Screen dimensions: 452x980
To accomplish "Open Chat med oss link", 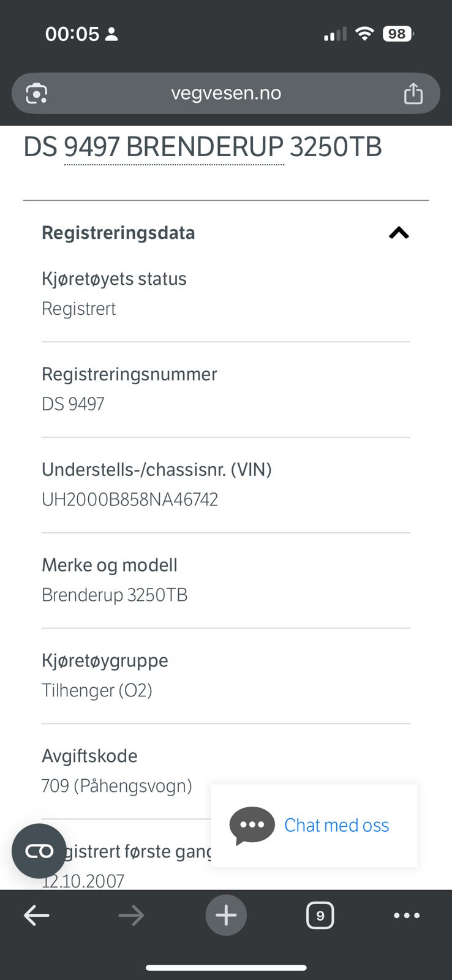I will tap(336, 825).
